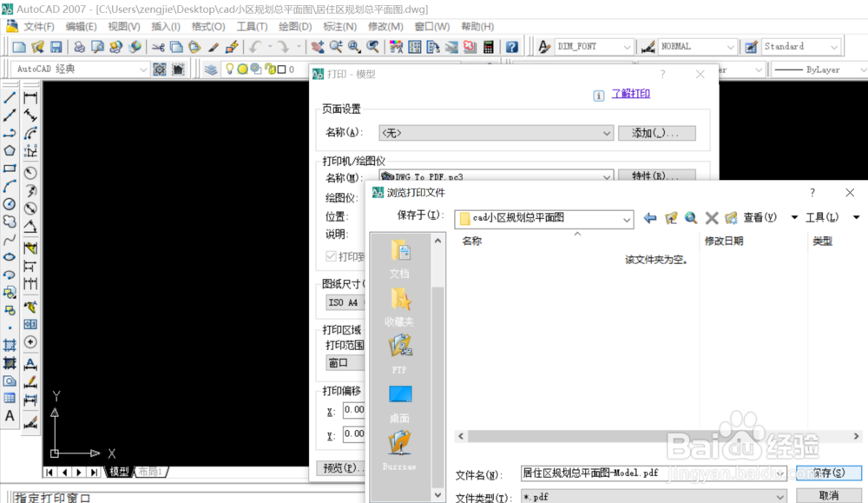Select the Rectangle draw tool
The image size is (868, 503).
pyautogui.click(x=10, y=169)
